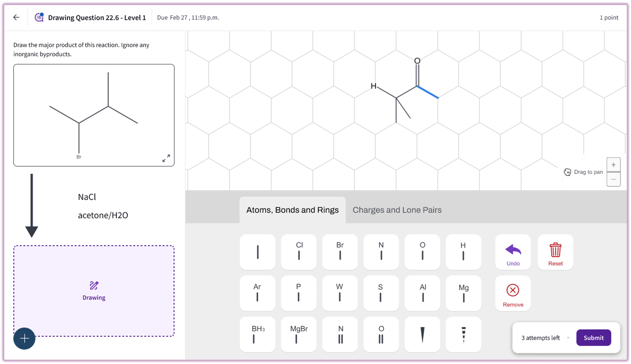Open the chat bubble icon beside title
Viewport: 631px width, 364px height.
(x=39, y=17)
